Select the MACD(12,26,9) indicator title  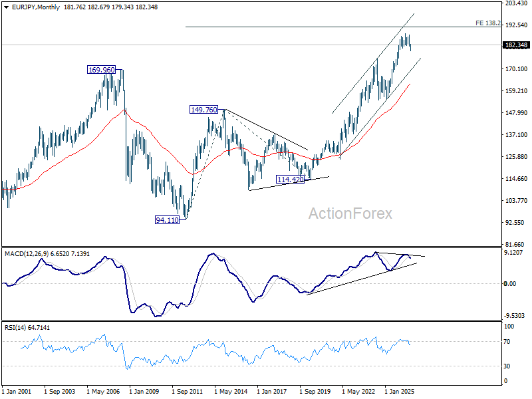pyautogui.click(x=27, y=254)
